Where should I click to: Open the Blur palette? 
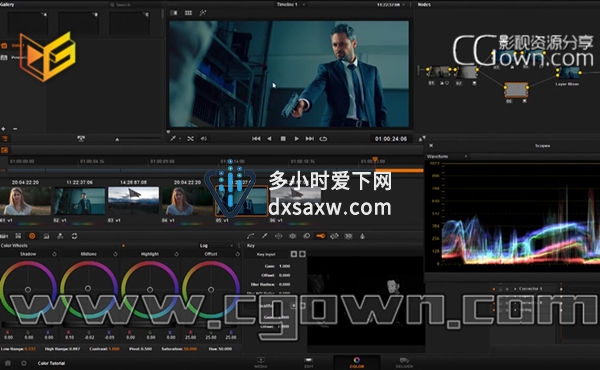(x=307, y=236)
